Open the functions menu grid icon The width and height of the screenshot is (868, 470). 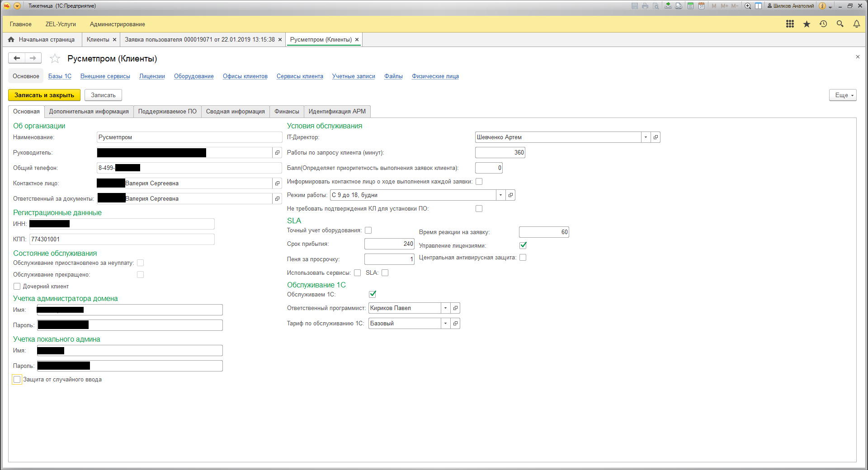coord(790,24)
